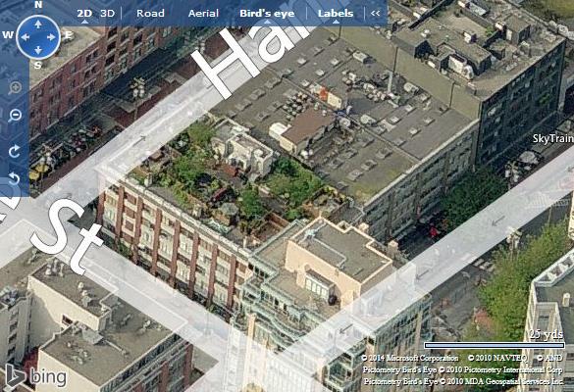Switch to 2D map mode
Screen dimensions: 574x392
(84, 14)
